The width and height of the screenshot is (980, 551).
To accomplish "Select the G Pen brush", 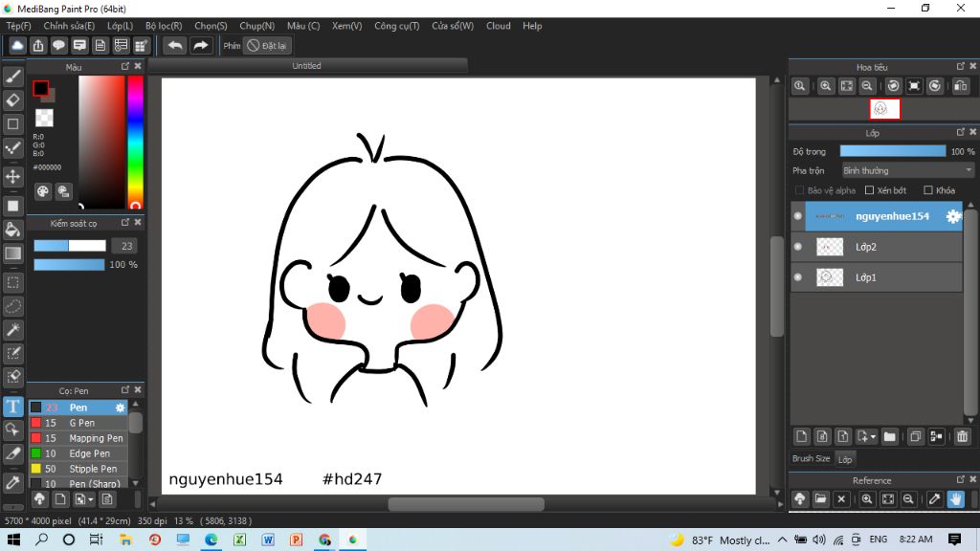I will [x=78, y=423].
